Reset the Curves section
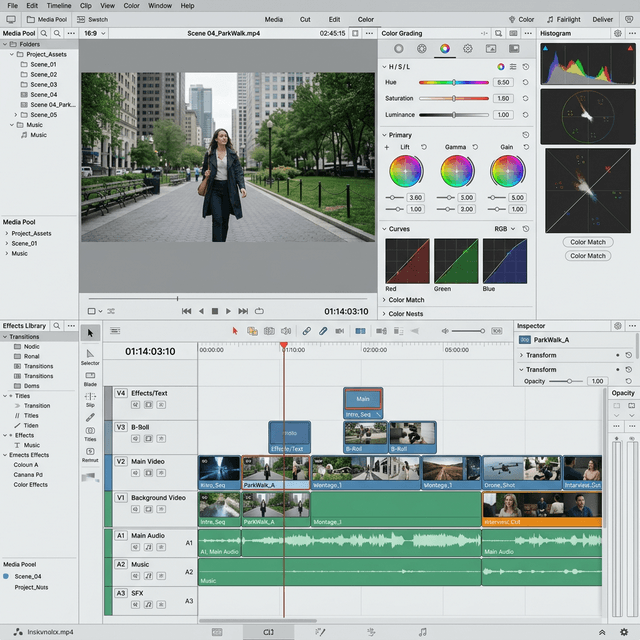Screen dimensions: 640x640 click(x=526, y=229)
